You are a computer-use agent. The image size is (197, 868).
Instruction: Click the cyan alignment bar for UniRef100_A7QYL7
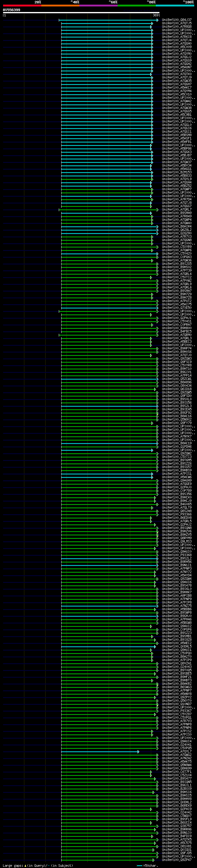coord(100,752)
